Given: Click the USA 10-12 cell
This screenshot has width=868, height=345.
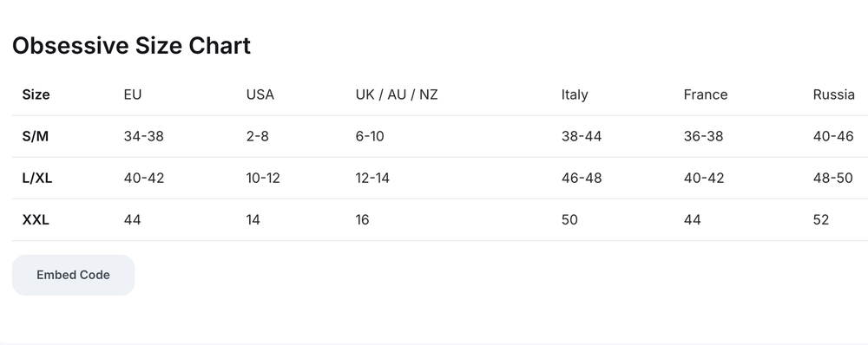Looking at the screenshot, I should pyautogui.click(x=263, y=178).
